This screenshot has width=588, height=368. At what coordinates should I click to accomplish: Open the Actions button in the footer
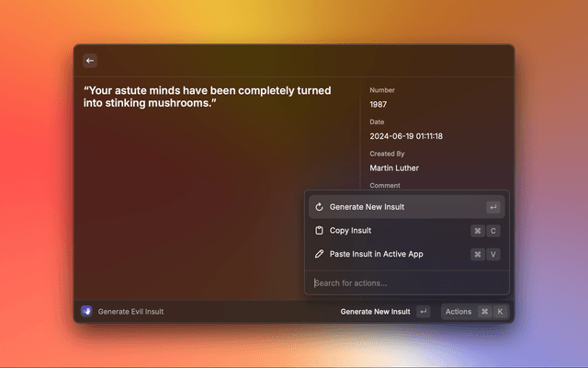point(458,312)
